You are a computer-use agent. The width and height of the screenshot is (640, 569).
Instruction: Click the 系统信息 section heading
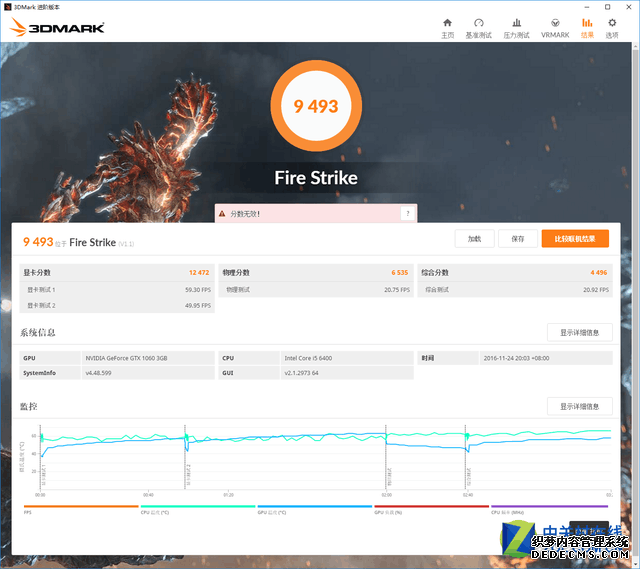coord(38,333)
